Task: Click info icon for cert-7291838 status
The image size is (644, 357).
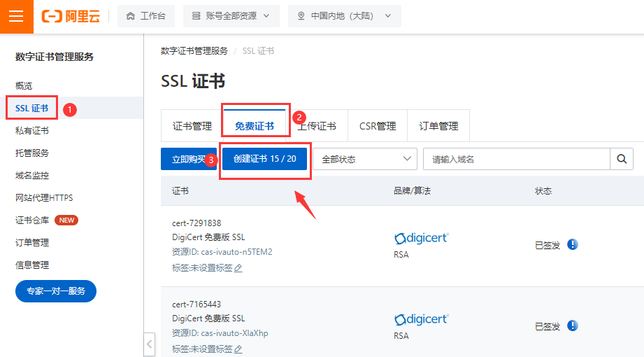Action: tap(573, 244)
